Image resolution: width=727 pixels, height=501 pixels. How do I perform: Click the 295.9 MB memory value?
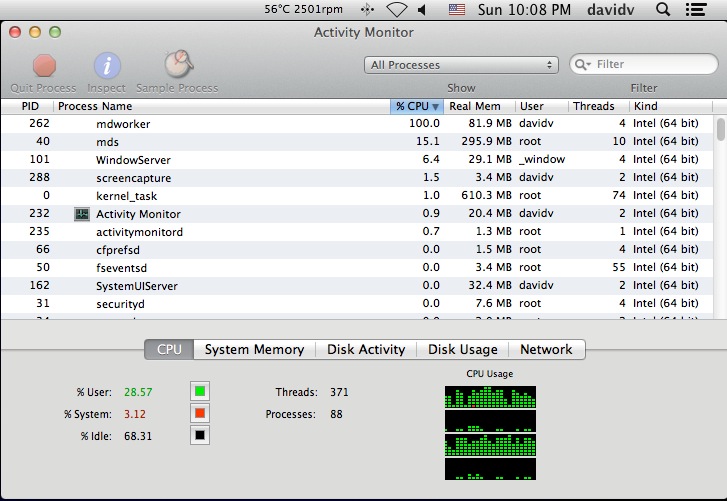(x=486, y=141)
